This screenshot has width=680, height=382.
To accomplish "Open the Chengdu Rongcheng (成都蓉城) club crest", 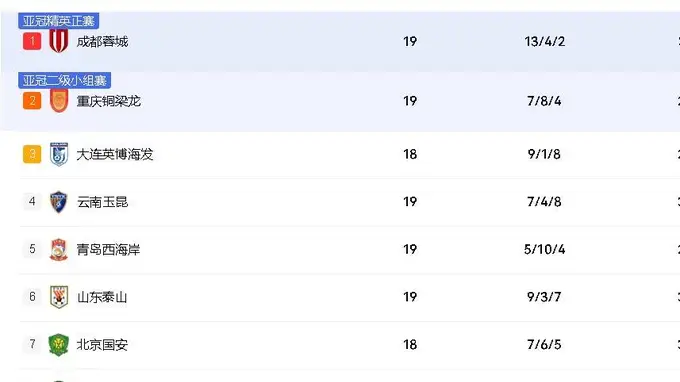I will [59, 41].
